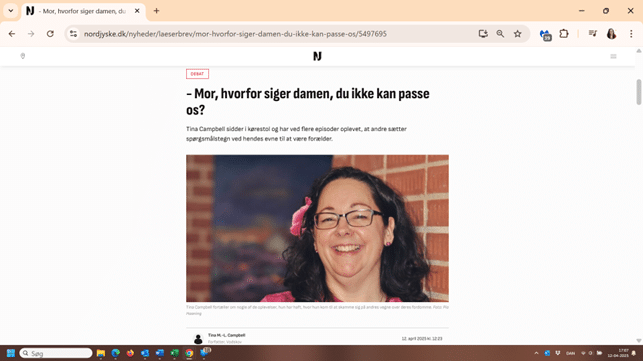Open Outlook from taskbar

tap(145, 353)
